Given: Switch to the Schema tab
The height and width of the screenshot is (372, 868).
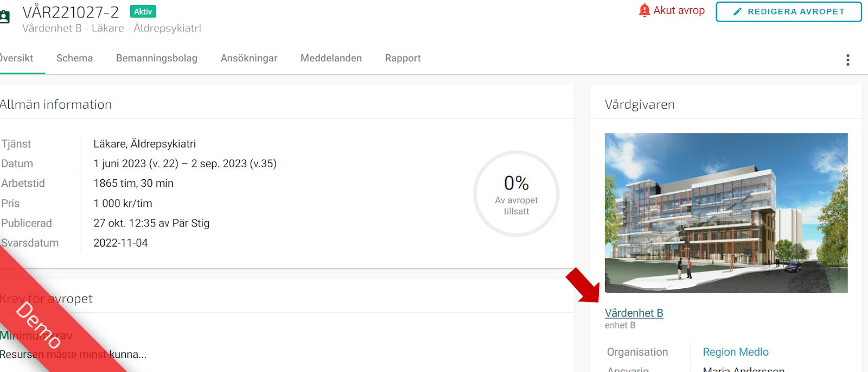Looking at the screenshot, I should (74, 58).
